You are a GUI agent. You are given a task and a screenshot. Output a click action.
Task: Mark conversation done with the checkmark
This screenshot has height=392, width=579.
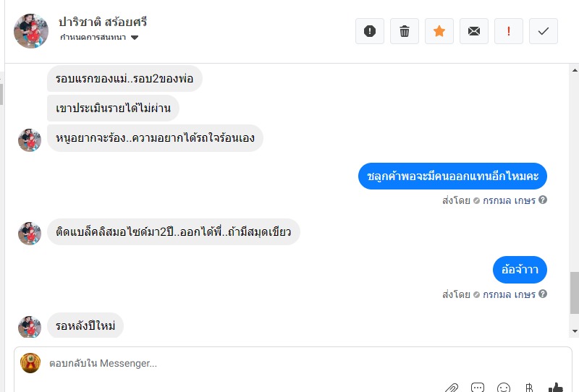click(544, 31)
